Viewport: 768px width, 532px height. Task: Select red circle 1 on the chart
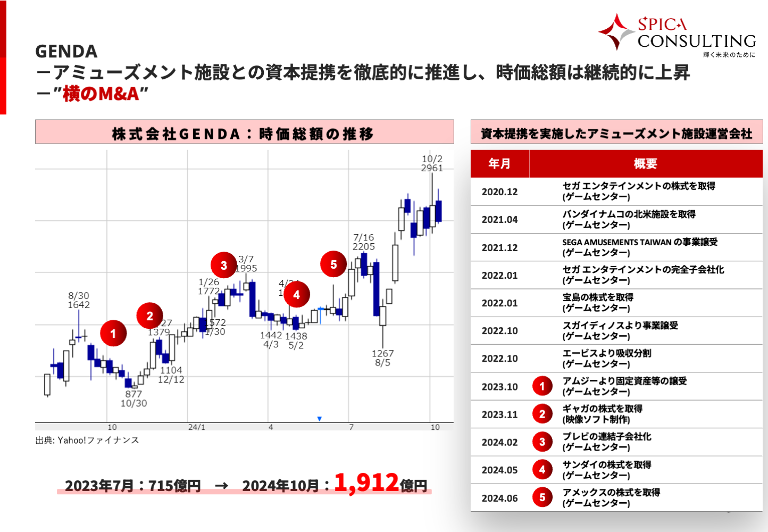(x=113, y=334)
